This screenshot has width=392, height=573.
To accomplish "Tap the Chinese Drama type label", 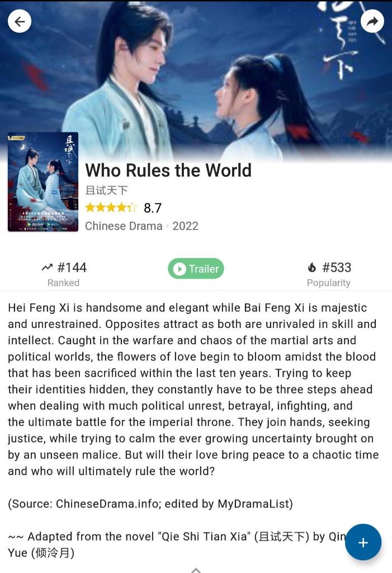I will (x=124, y=226).
